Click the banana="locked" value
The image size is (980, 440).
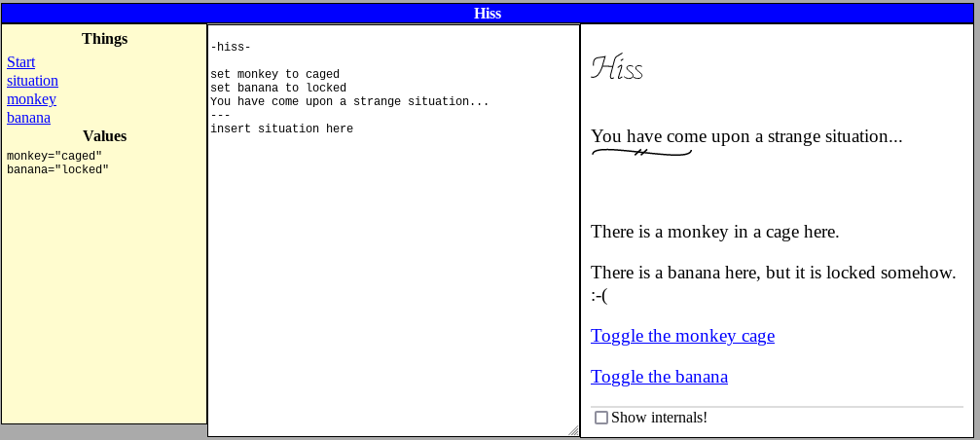(x=58, y=169)
